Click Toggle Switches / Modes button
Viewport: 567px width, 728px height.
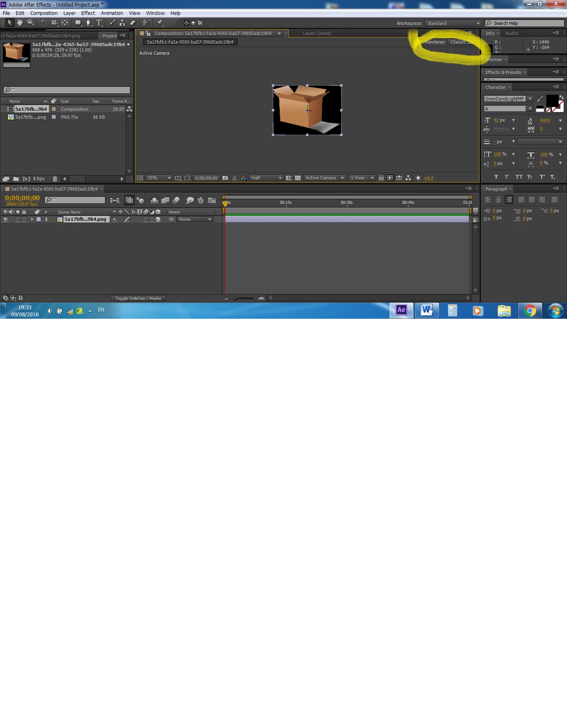[x=138, y=298]
